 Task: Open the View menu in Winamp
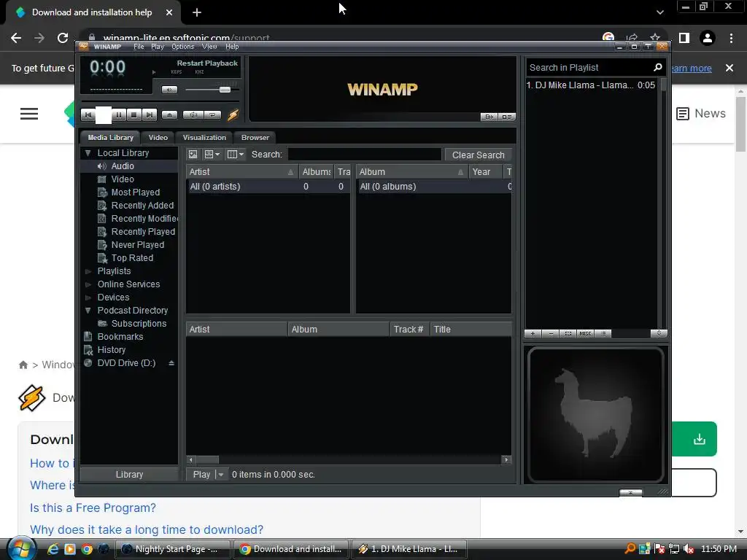(x=209, y=47)
